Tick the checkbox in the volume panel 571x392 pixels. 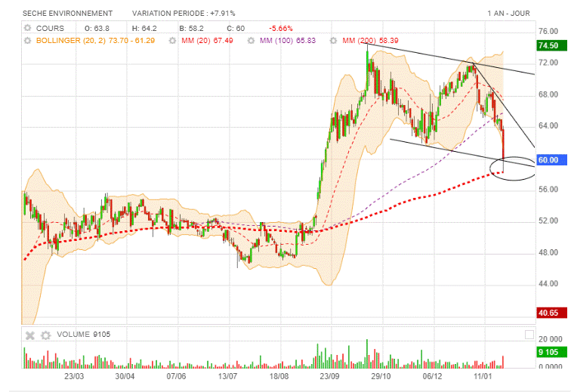pyautogui.click(x=529, y=335)
